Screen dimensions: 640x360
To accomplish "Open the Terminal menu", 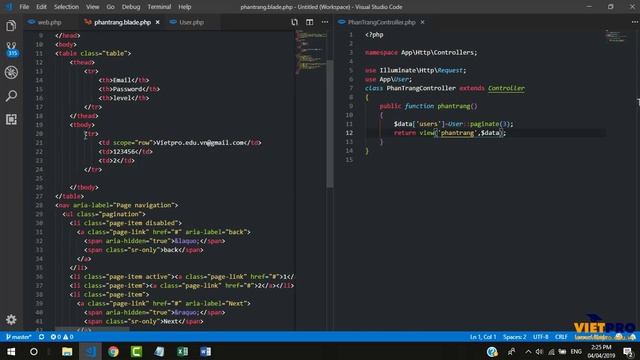I will click(159, 7).
